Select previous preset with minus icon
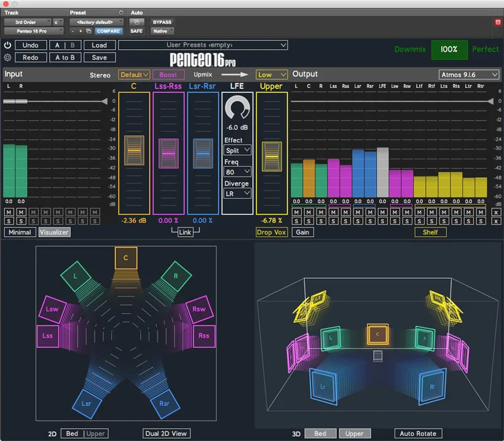 point(73,31)
